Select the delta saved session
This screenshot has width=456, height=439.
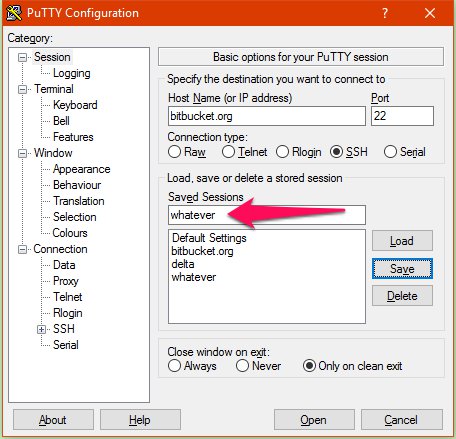[183, 264]
